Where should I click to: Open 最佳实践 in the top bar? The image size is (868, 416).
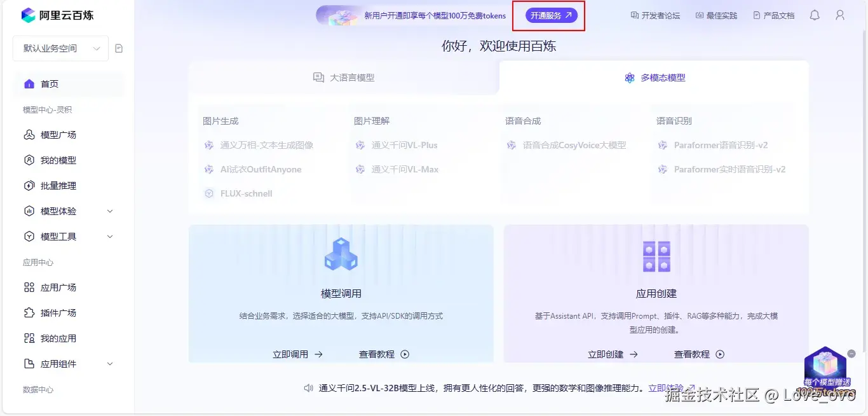(x=716, y=15)
